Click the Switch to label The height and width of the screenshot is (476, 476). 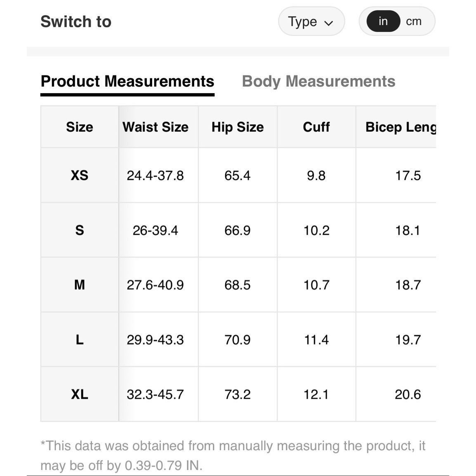point(76,21)
